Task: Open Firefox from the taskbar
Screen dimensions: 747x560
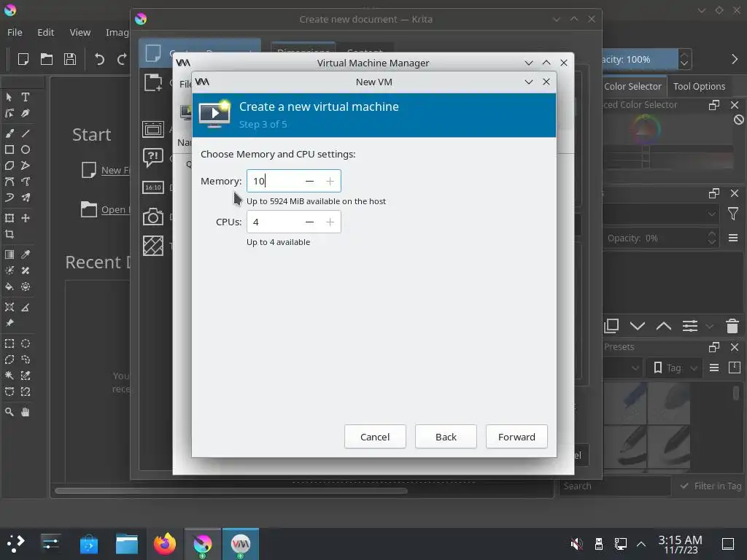Action: [x=165, y=544]
